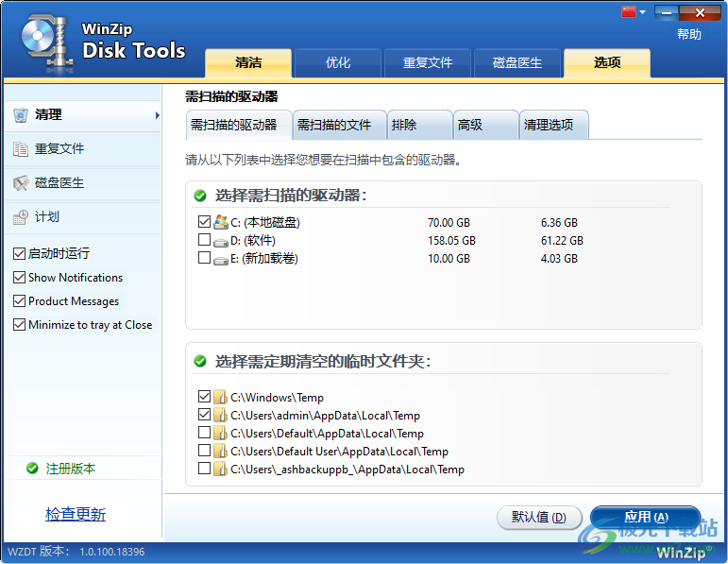This screenshot has height=564, width=728.
Task: Click the folder icon for C:\Windows\Temp
Action: click(x=220, y=397)
